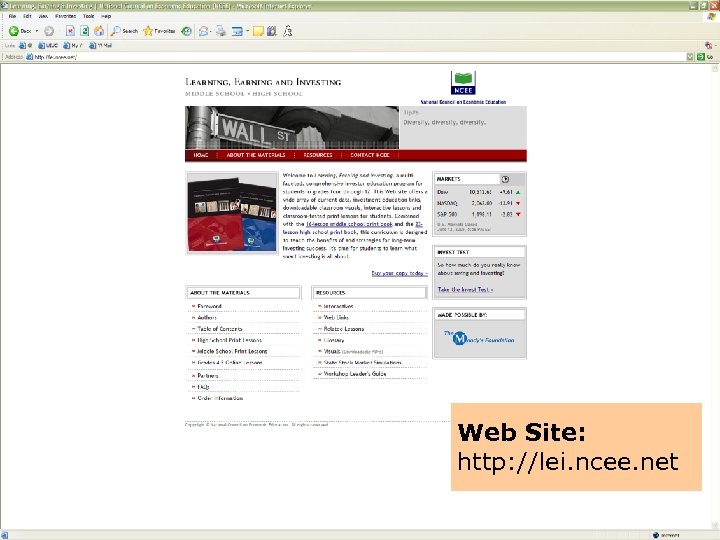Open the Tools menu
The image size is (720, 540).
[x=88, y=16]
